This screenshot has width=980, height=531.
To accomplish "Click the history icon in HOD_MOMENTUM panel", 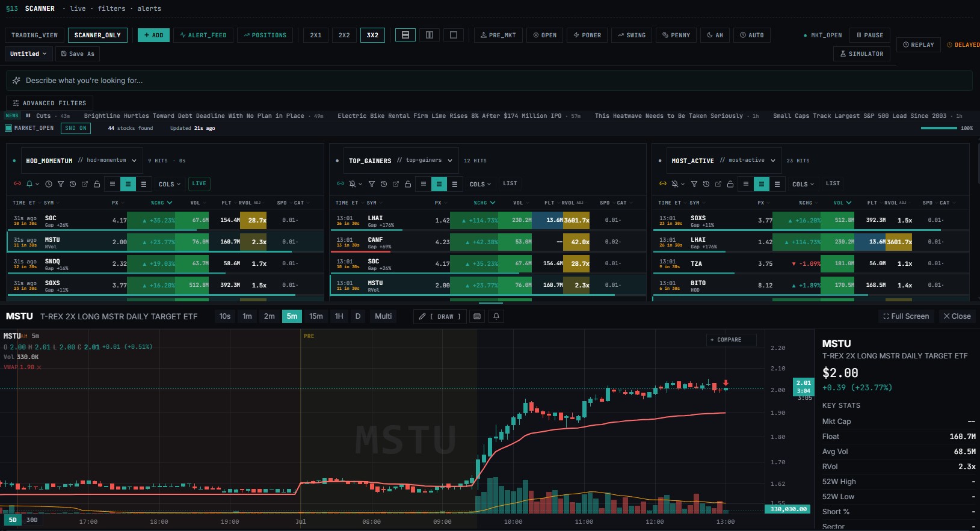I will click(73, 184).
